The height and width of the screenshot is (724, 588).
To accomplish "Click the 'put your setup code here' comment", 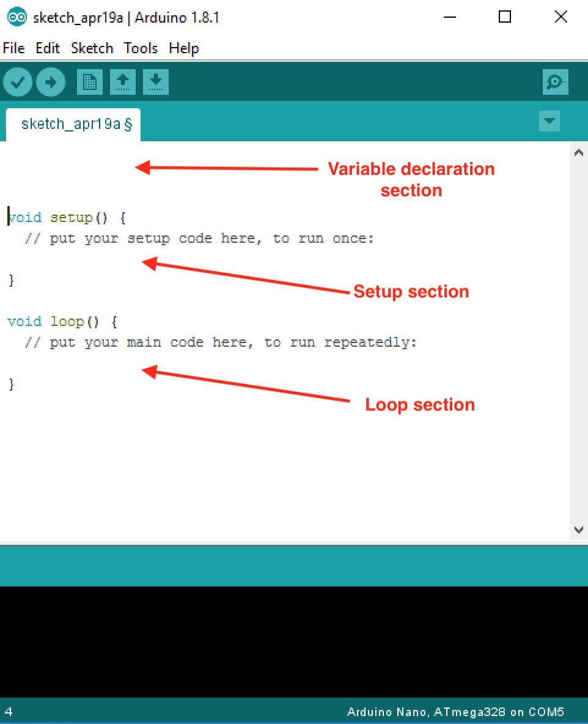I will point(199,238).
